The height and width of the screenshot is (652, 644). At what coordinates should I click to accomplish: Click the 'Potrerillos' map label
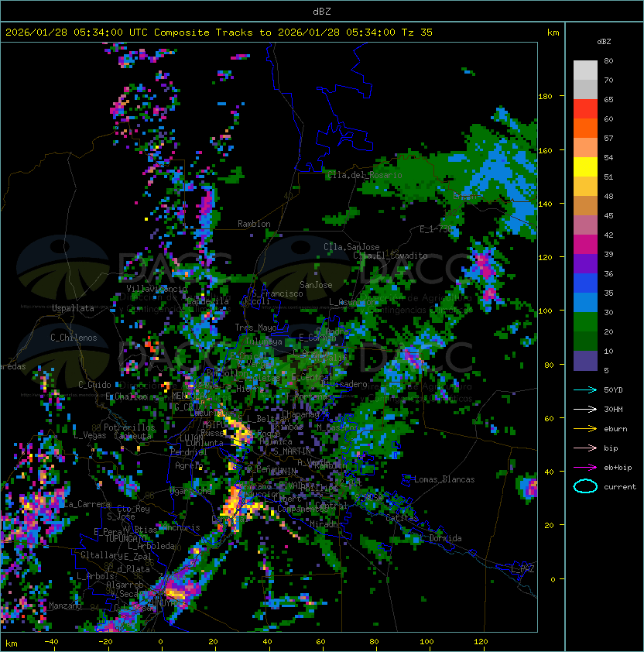(x=129, y=427)
